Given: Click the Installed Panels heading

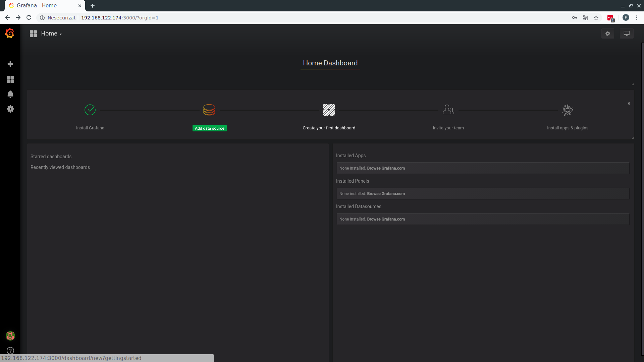Looking at the screenshot, I should (353, 181).
